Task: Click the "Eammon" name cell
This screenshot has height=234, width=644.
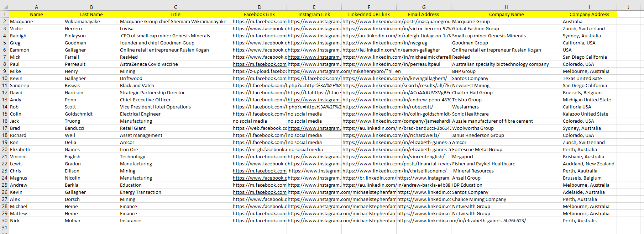Action: coord(36,50)
